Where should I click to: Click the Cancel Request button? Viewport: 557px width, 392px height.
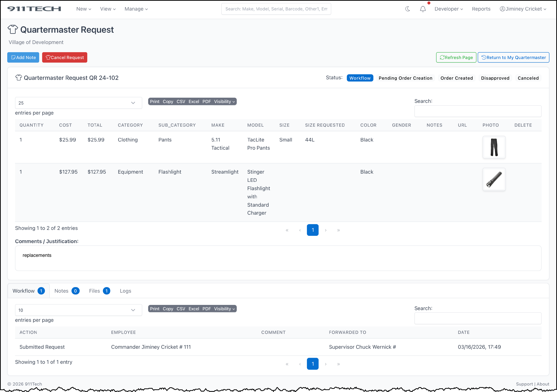tap(65, 58)
